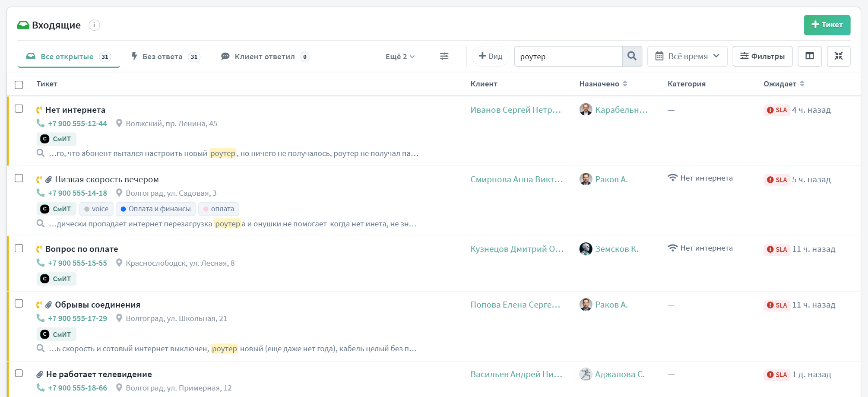Switch to the Все открытые tab

pyautogui.click(x=68, y=57)
